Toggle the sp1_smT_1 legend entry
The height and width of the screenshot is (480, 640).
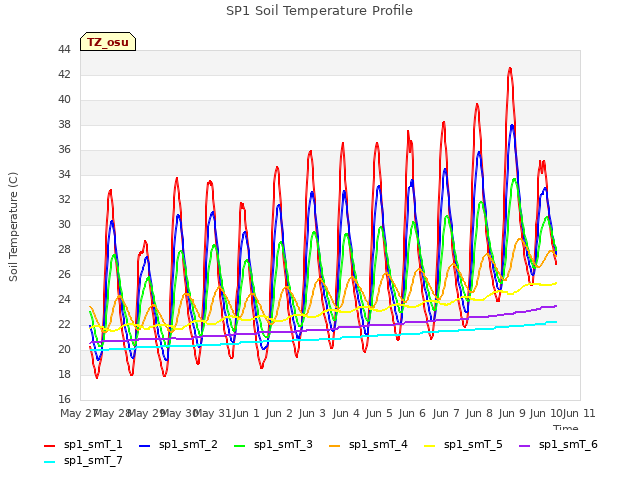(83, 444)
